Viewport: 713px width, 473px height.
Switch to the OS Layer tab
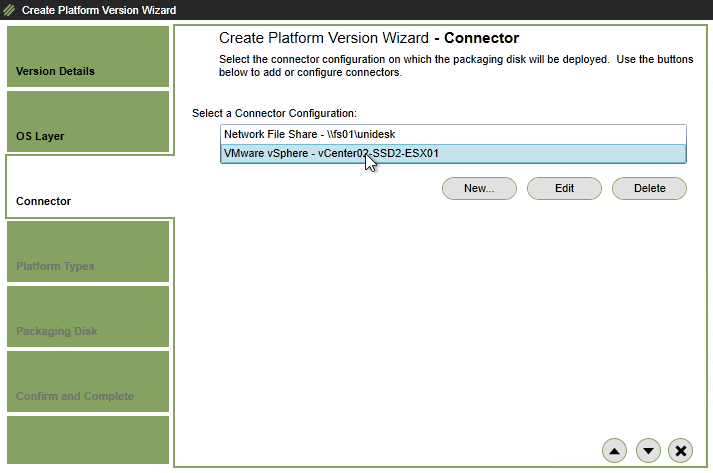click(88, 121)
